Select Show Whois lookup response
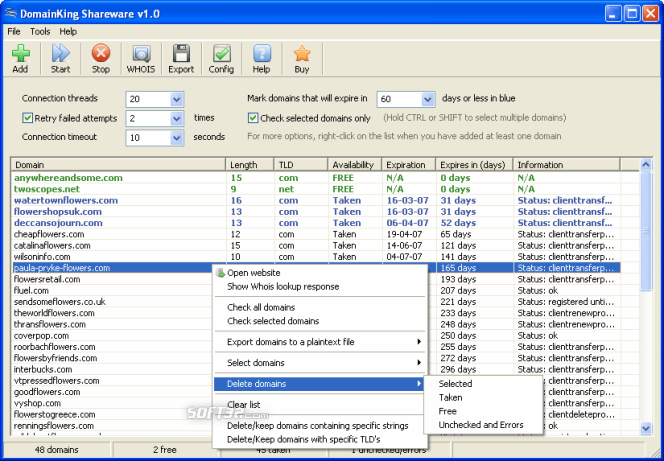Image resolution: width=664 pixels, height=461 pixels. point(320,287)
